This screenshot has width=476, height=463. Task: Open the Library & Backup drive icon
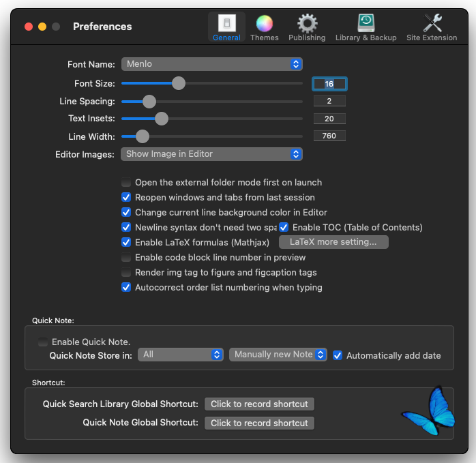[x=366, y=23]
